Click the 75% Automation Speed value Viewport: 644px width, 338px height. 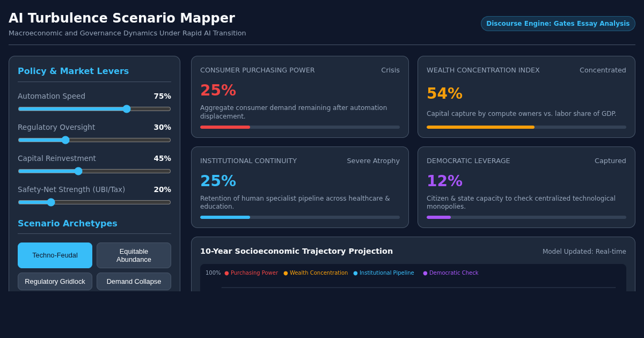pos(162,96)
